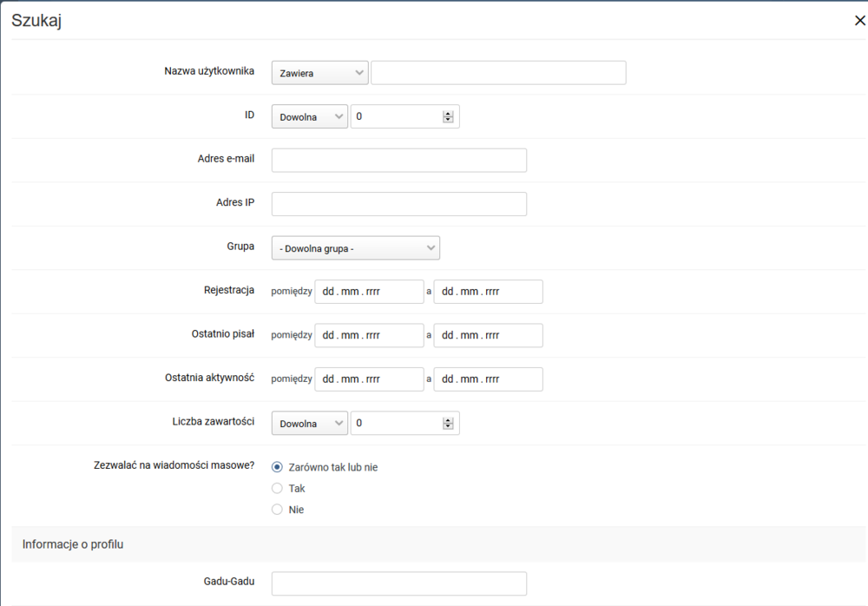Expand the ID Dowolna comparison dropdown
This screenshot has width=868, height=606.
coord(309,117)
